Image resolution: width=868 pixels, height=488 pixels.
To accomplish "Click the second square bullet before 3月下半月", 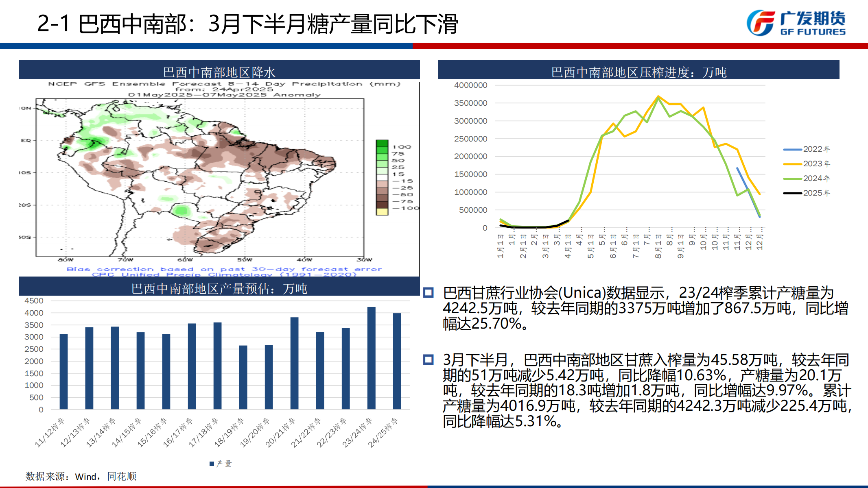I will coord(428,360).
